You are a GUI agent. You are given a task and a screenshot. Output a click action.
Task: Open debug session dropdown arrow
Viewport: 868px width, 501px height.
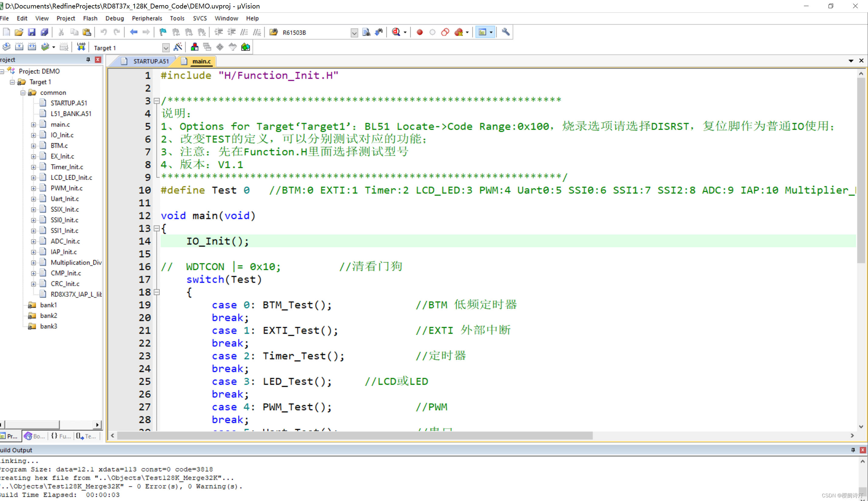pos(405,33)
